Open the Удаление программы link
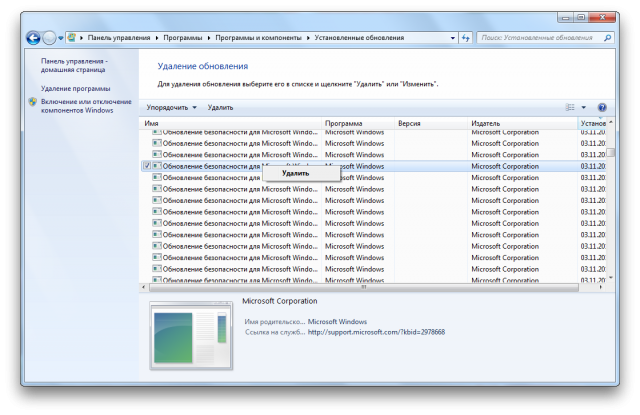 (76, 89)
